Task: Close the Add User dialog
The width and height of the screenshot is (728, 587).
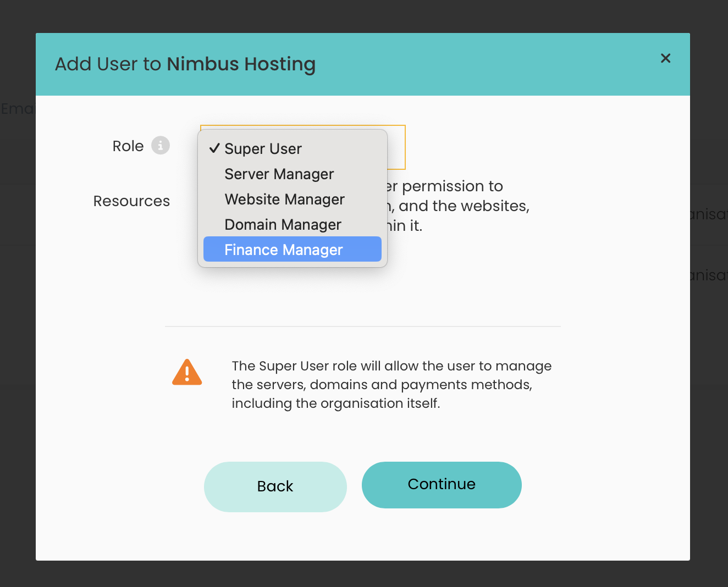Action: pos(665,58)
